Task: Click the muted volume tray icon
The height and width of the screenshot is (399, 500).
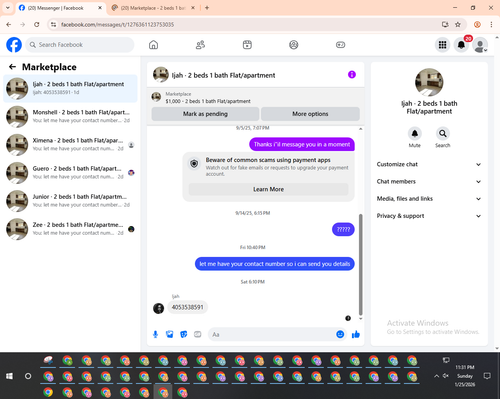Action: tap(446, 376)
